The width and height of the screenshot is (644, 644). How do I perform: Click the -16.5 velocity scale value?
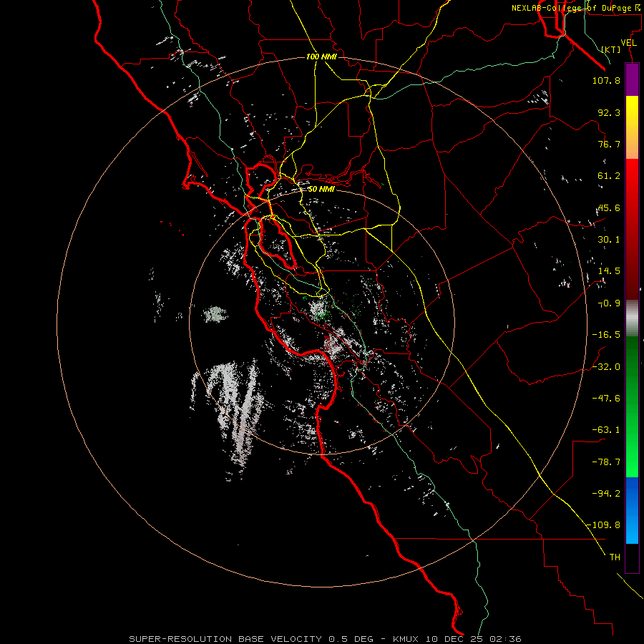point(606,335)
